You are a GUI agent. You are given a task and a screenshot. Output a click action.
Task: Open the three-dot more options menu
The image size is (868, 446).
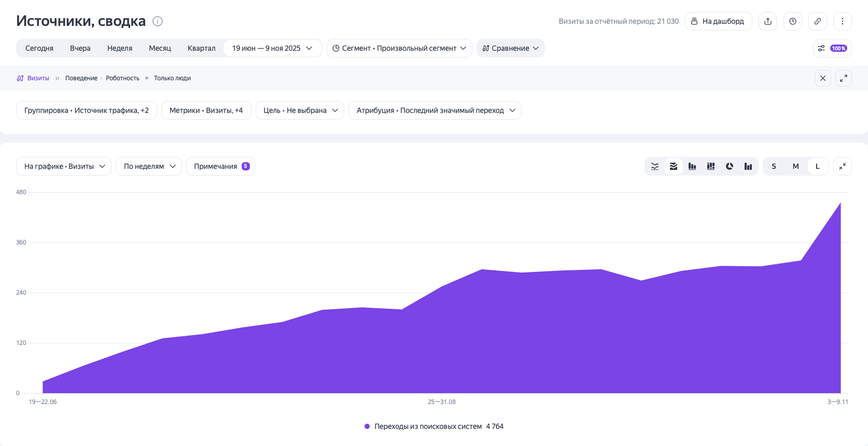pos(843,21)
